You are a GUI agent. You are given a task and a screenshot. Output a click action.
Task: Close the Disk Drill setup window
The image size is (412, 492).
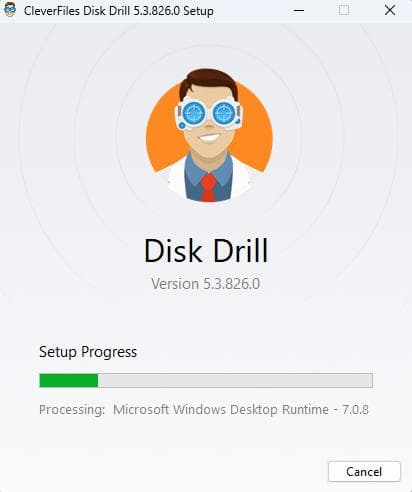(x=390, y=10)
